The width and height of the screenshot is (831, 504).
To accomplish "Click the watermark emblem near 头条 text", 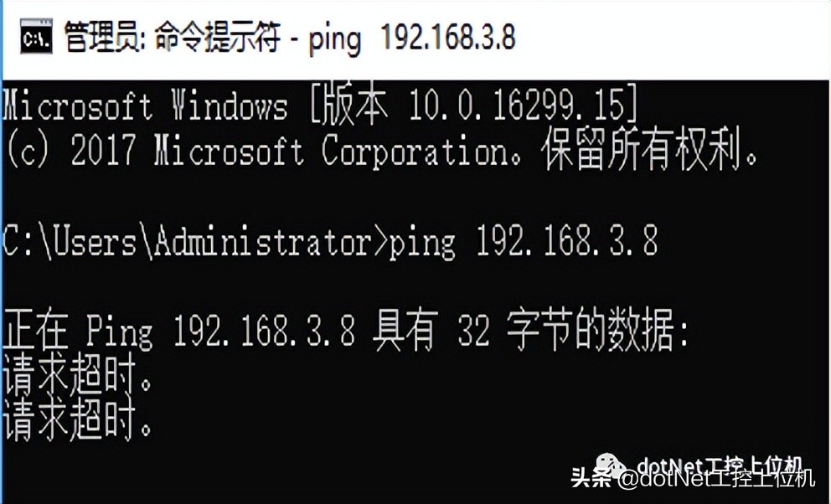I will click(609, 460).
